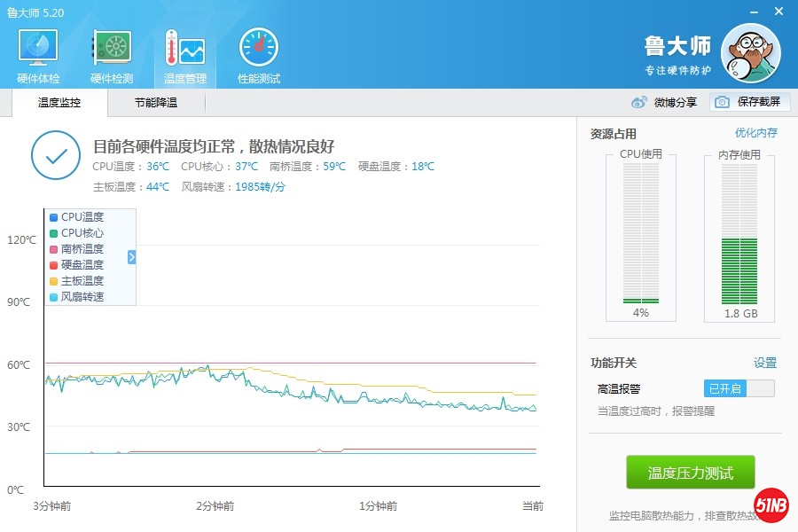The height and width of the screenshot is (532, 798).
Task: Click the 硬盘温度 red color swatch
Action: tap(54, 265)
